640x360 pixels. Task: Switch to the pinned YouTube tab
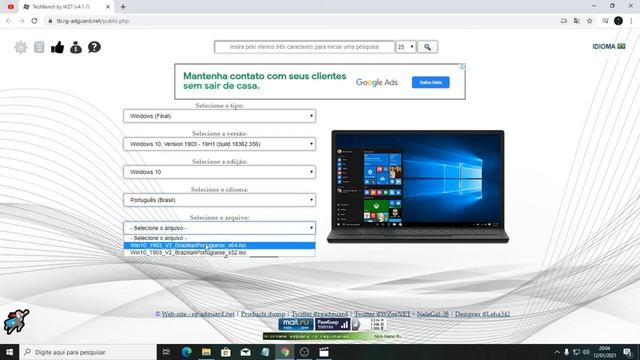pyautogui.click(x=11, y=7)
